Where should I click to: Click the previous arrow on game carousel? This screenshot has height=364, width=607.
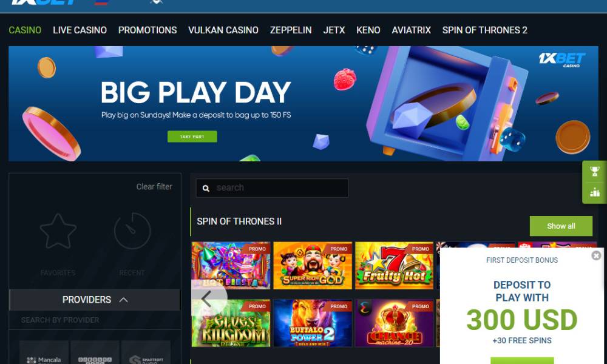point(207,299)
